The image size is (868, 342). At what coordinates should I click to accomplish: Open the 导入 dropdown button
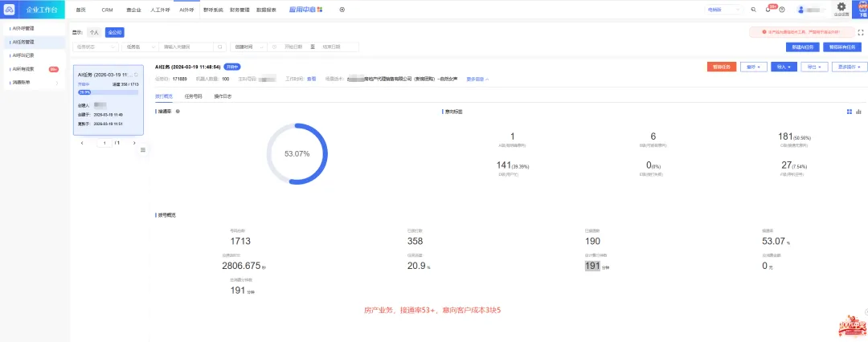(x=784, y=67)
